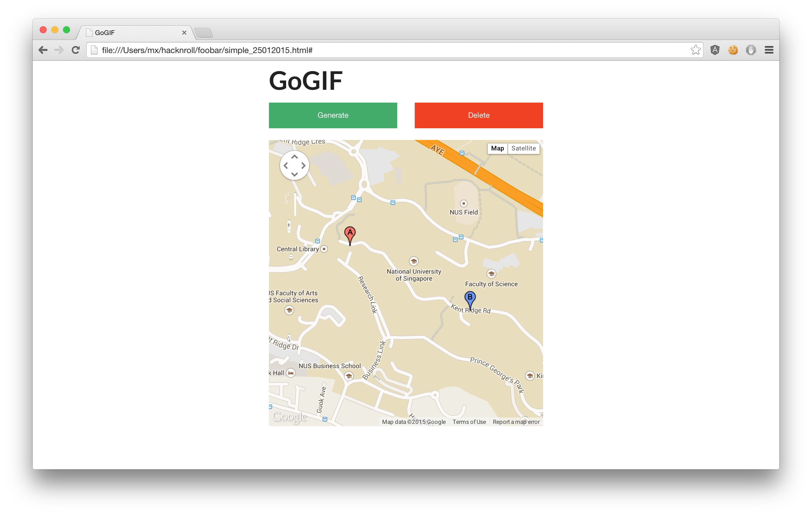Click the pan down arrow on map

point(294,174)
